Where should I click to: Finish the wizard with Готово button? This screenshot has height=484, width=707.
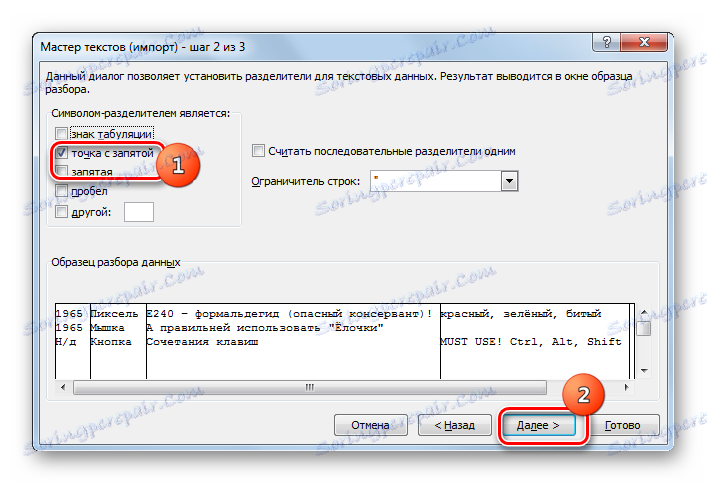click(623, 425)
